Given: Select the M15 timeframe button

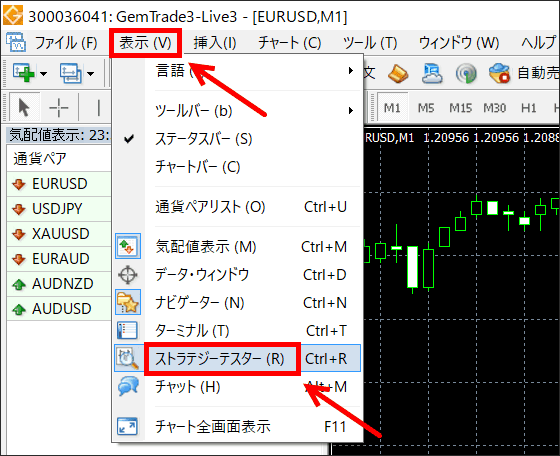Looking at the screenshot, I should [x=460, y=107].
